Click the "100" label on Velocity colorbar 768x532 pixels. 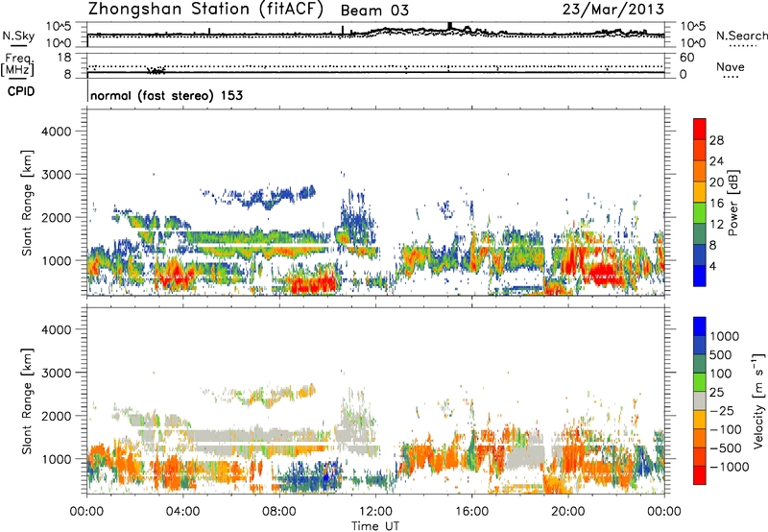coord(721,374)
